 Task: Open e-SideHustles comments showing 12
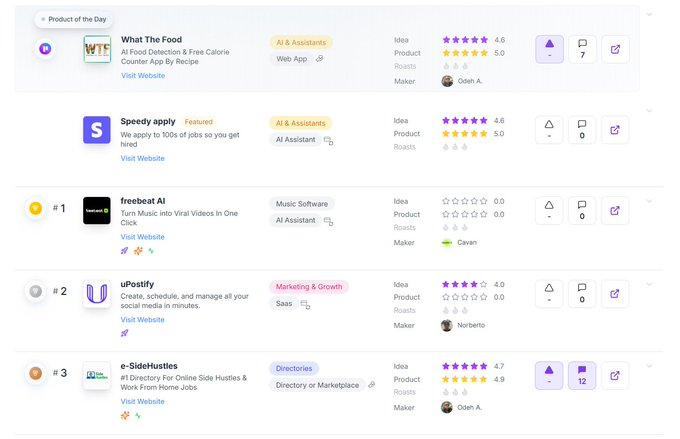(582, 375)
